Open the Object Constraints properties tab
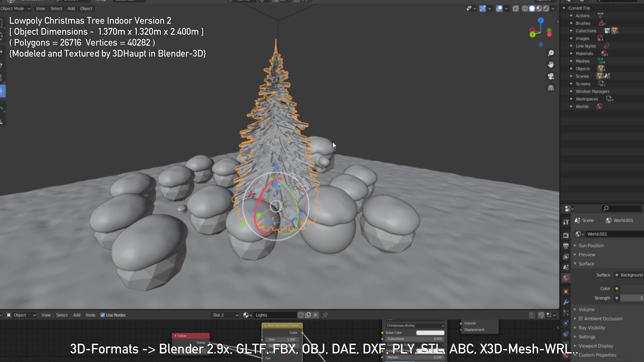The width and height of the screenshot is (644, 362). [x=566, y=334]
